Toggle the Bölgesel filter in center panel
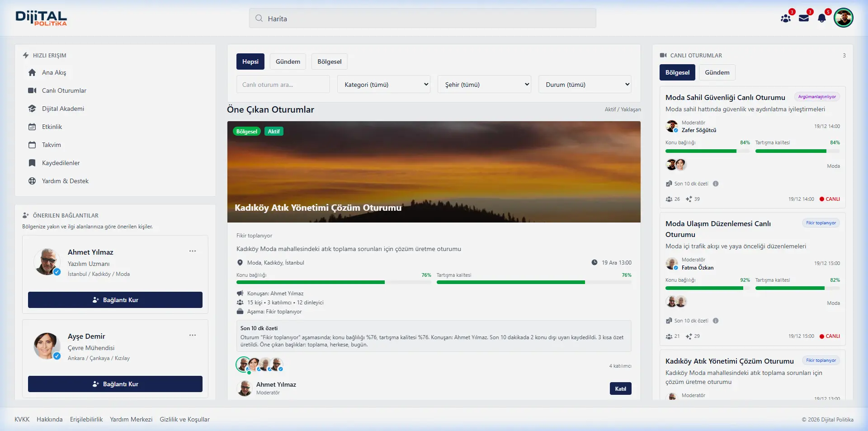This screenshot has height=431, width=868. [329, 62]
